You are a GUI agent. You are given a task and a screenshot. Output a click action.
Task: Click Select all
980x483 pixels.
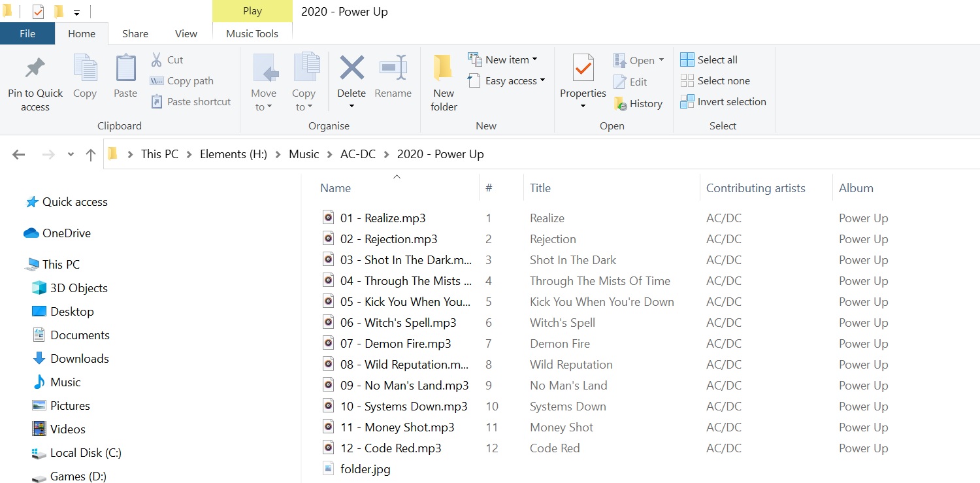click(x=709, y=60)
